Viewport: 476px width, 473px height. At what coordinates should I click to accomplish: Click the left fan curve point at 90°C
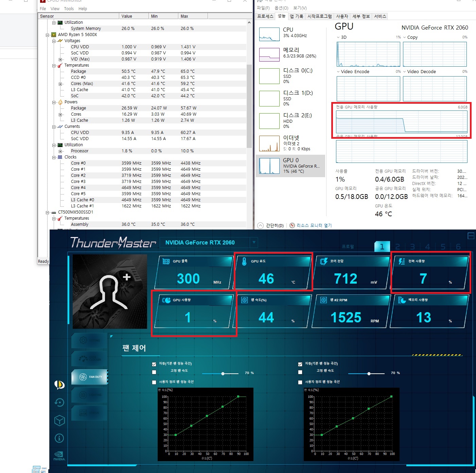(238, 396)
